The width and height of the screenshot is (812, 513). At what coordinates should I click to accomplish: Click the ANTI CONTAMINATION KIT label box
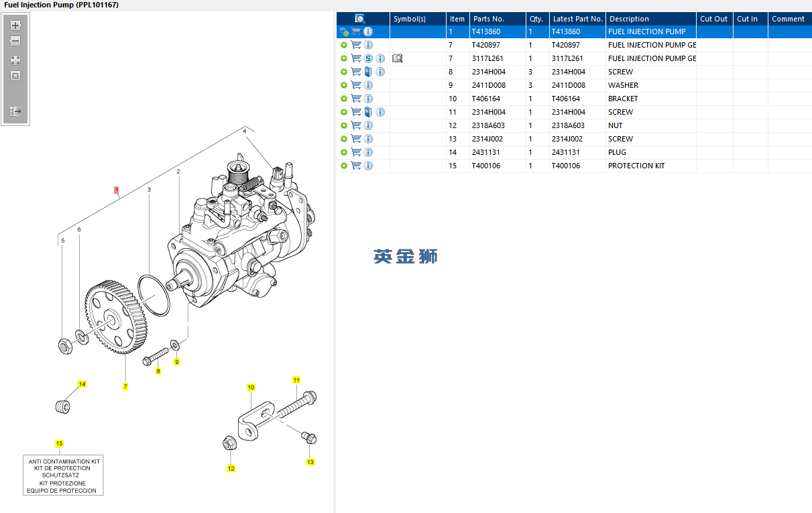tap(63, 476)
